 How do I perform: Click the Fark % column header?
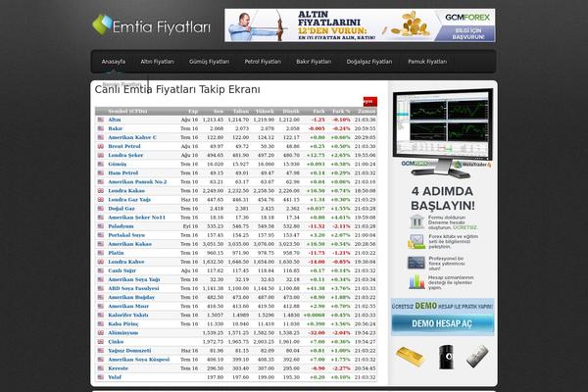coord(341,112)
